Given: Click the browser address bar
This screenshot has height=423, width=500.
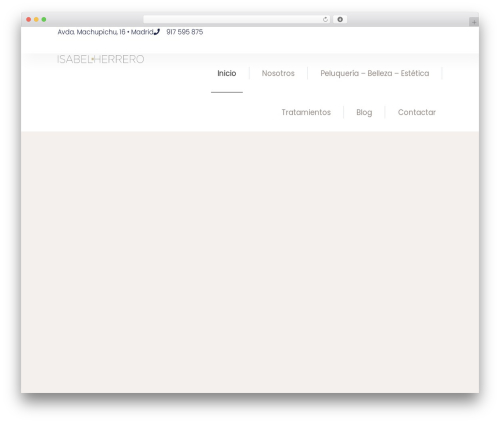Looking at the screenshot, I should pos(237,20).
